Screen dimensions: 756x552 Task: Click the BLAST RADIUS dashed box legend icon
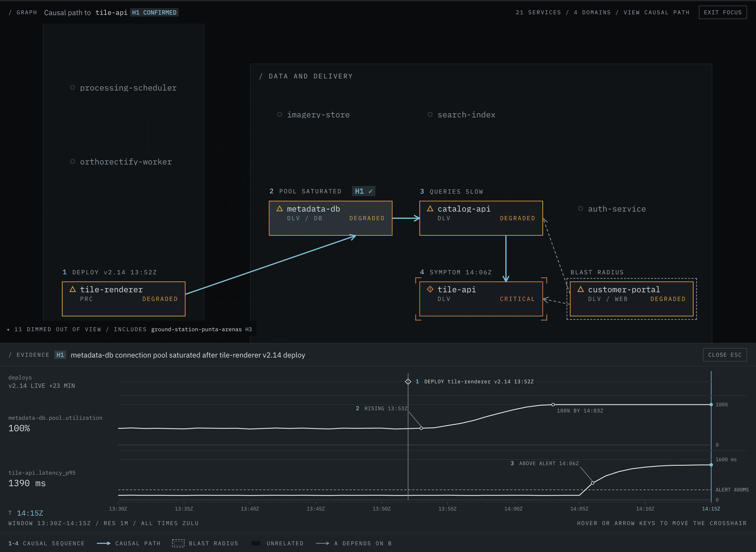tap(178, 543)
